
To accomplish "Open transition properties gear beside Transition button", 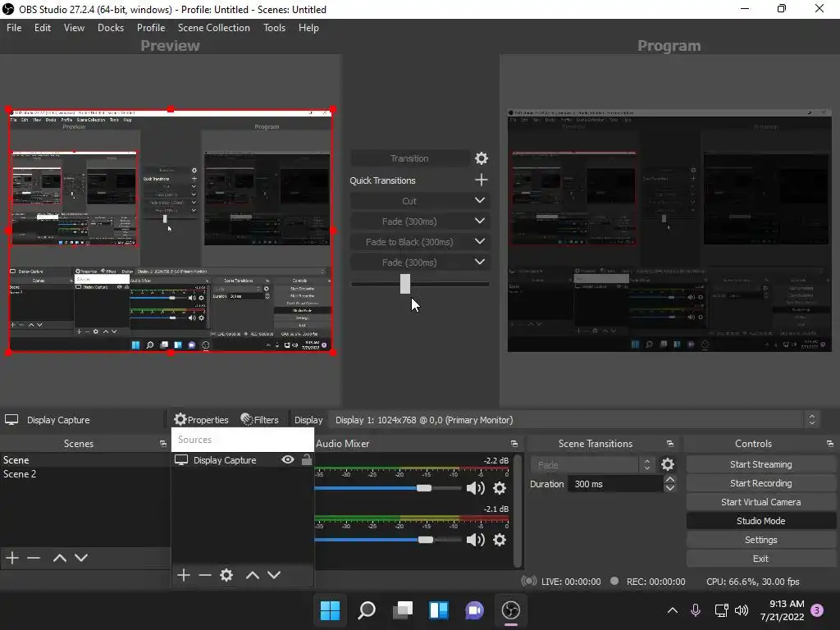I will pyautogui.click(x=481, y=158).
